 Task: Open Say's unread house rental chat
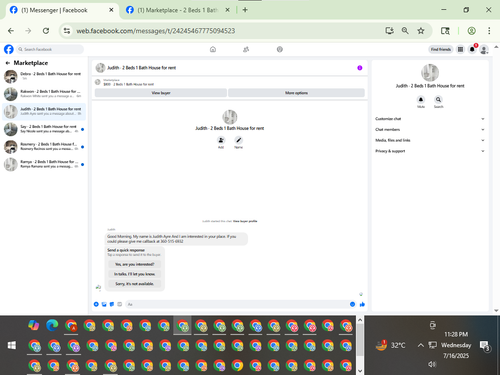[x=44, y=129]
